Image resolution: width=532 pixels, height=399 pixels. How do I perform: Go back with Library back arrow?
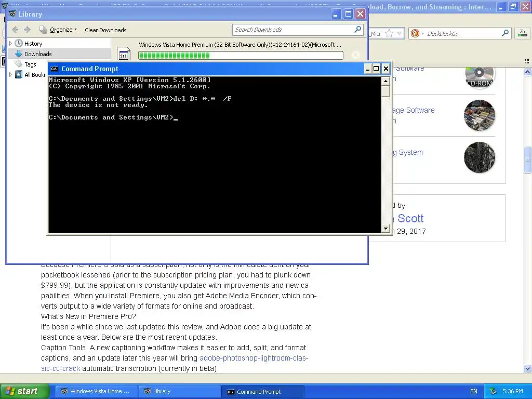(15, 30)
